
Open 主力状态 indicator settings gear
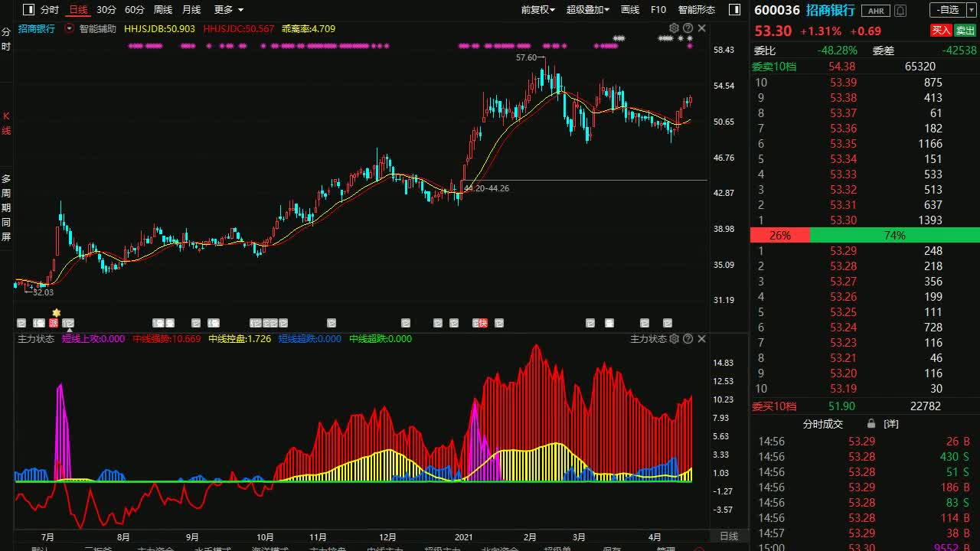tap(674, 338)
